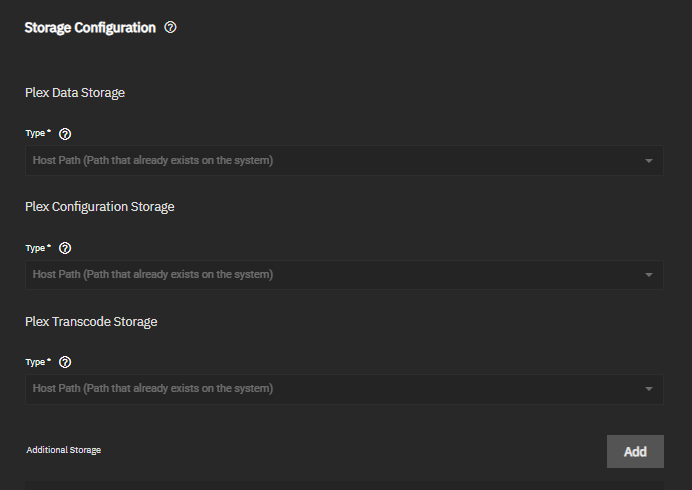Expand Plex Configuration Storage using its arrow
Image resolution: width=692 pixels, height=490 pixels.
pos(649,275)
